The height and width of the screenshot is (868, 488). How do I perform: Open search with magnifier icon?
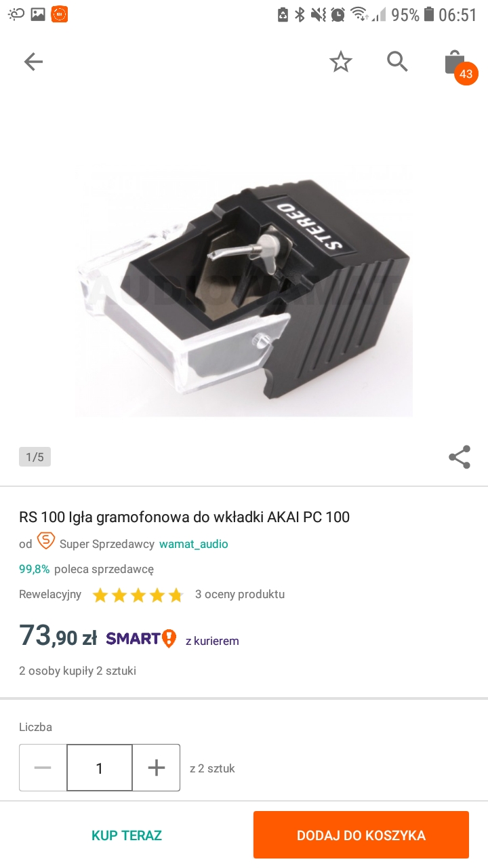point(398,62)
